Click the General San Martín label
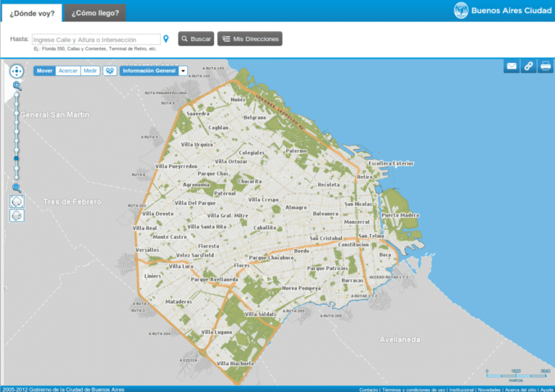 [x=54, y=115]
